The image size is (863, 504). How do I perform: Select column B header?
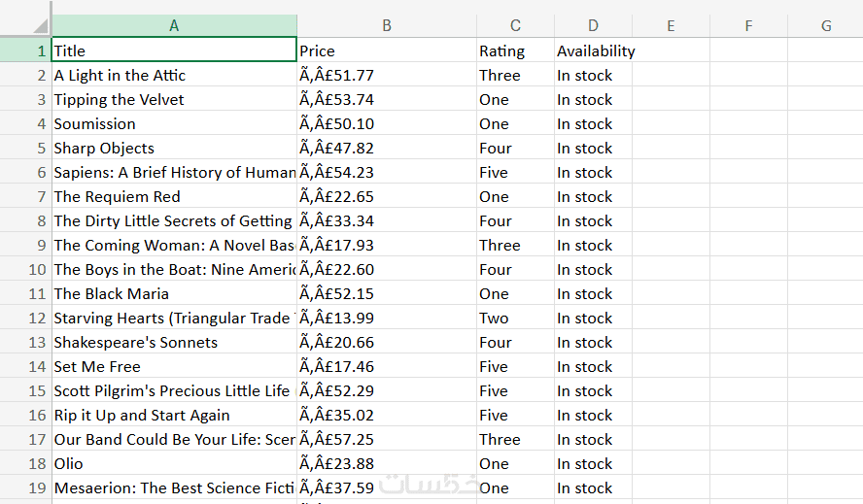click(386, 26)
